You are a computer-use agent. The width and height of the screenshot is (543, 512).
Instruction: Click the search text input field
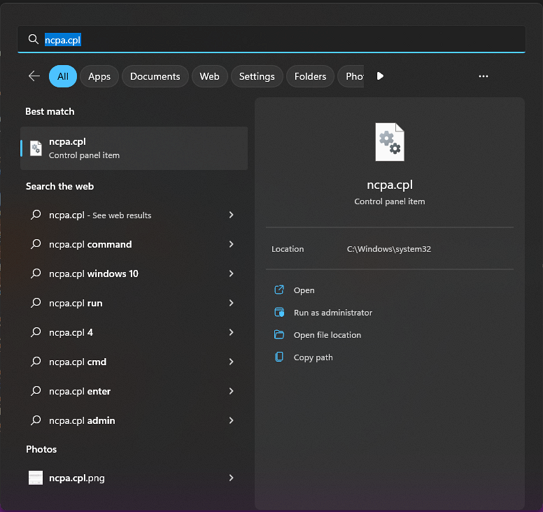coord(272,39)
